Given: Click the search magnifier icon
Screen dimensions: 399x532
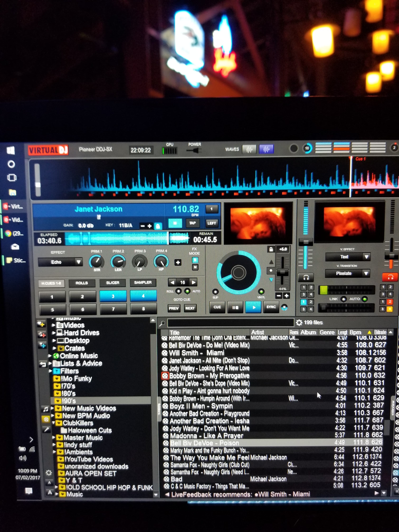Looking at the screenshot, I should click(162, 324).
